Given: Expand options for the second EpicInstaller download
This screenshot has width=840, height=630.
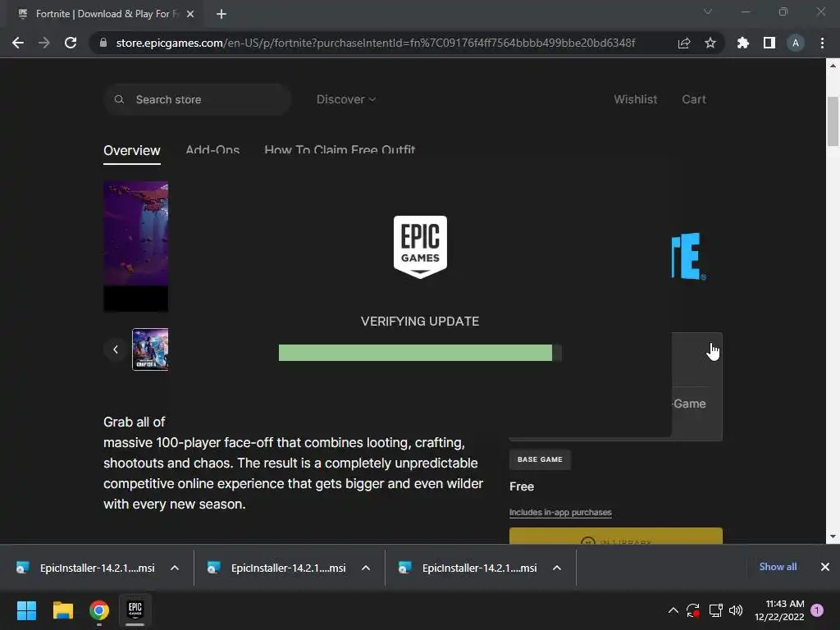Looking at the screenshot, I should pyautogui.click(x=366, y=568).
